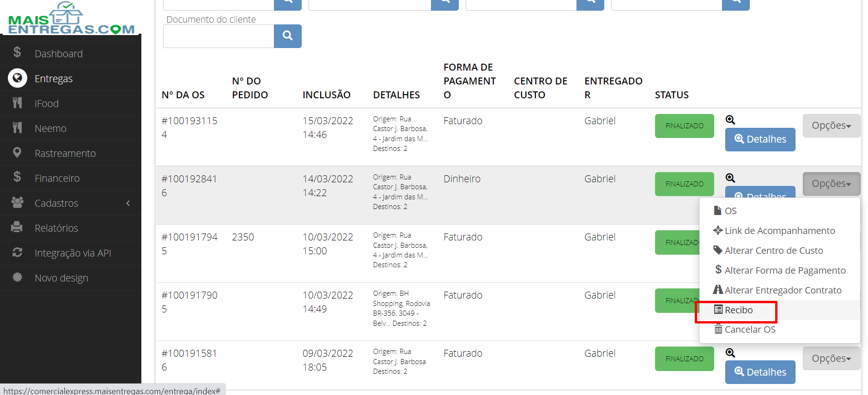Screen dimensions: 868x395
Task: Select Alterar Centro de Custo option
Action: click(x=780, y=251)
